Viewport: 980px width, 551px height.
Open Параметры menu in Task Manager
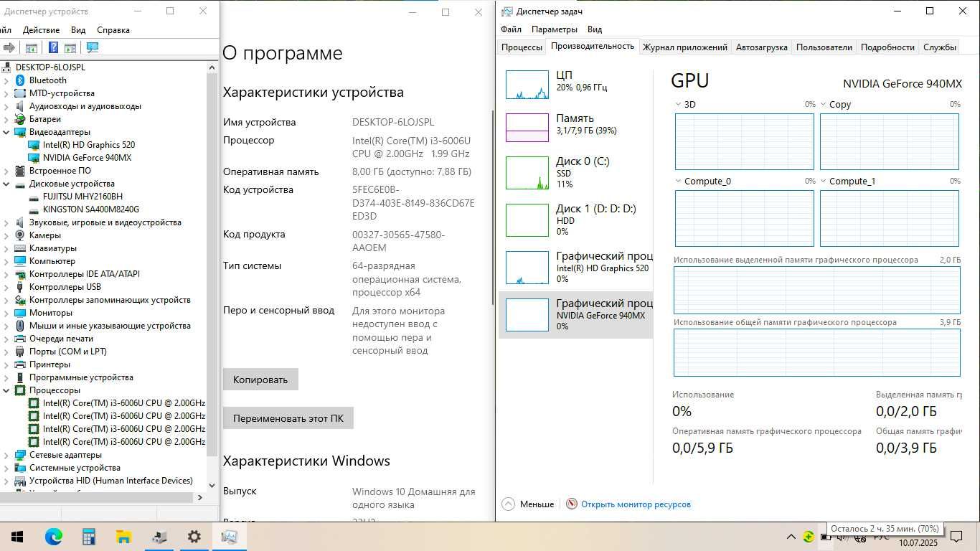[x=554, y=29]
